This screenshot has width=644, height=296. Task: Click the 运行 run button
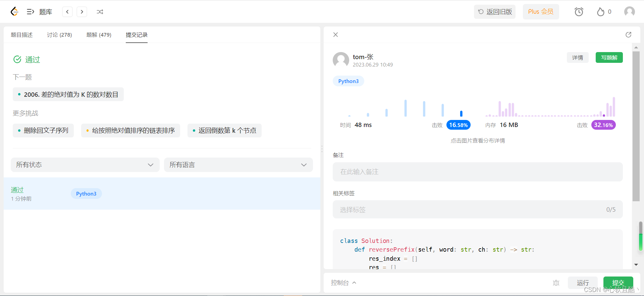coord(583,283)
